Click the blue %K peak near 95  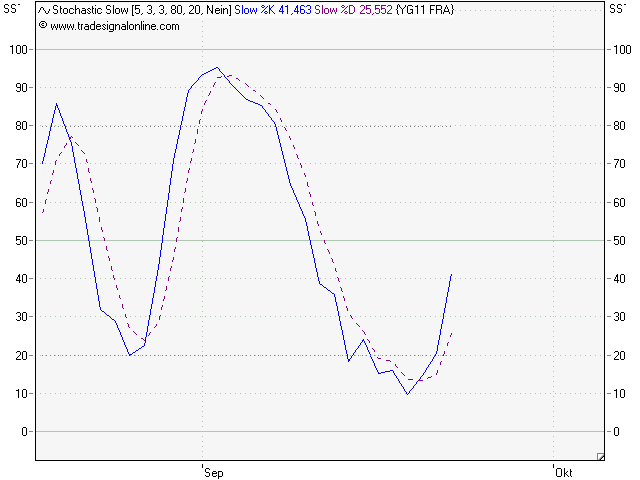[217, 67]
